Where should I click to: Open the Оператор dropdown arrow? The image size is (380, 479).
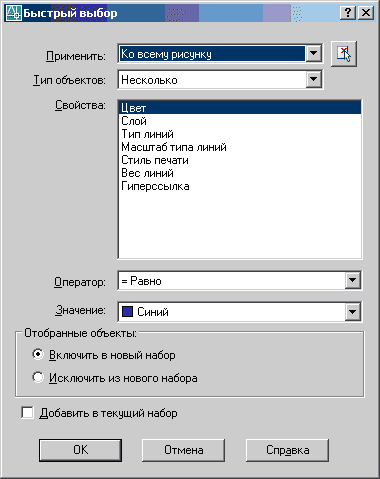click(x=353, y=281)
